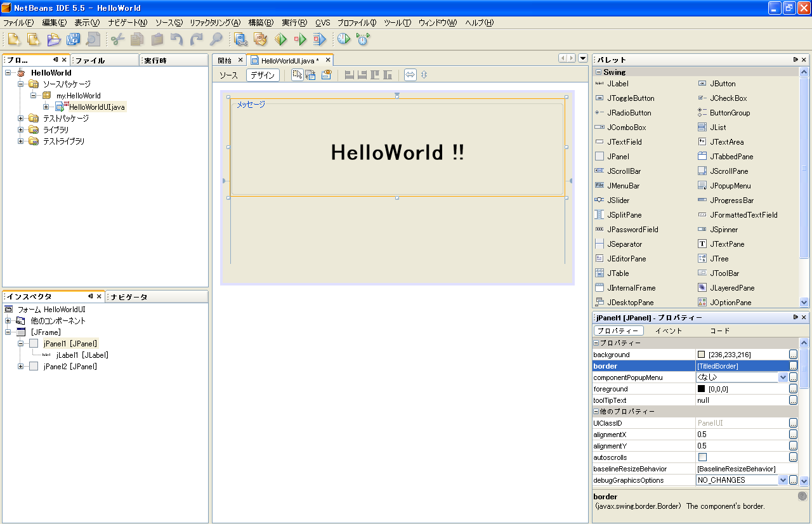Switch to the ソース editor view
Viewport: 812px width, 524px height.
click(x=228, y=75)
